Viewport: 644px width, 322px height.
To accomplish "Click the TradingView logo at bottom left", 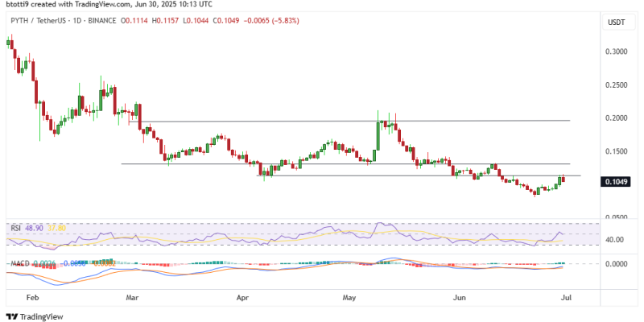I will (x=35, y=316).
